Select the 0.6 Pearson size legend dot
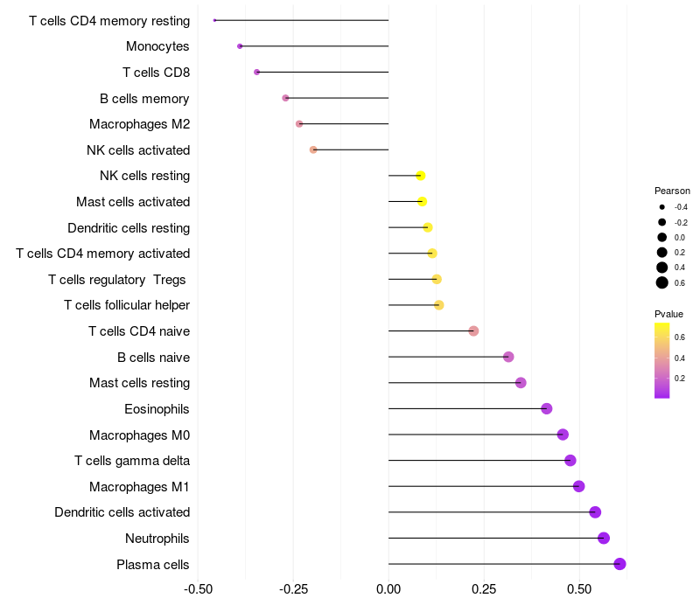The width and height of the screenshot is (700, 612). 662,282
